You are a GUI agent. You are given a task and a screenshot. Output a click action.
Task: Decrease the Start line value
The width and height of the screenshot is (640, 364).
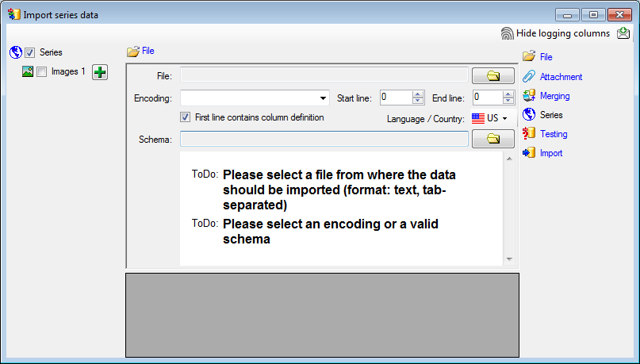pos(418,101)
